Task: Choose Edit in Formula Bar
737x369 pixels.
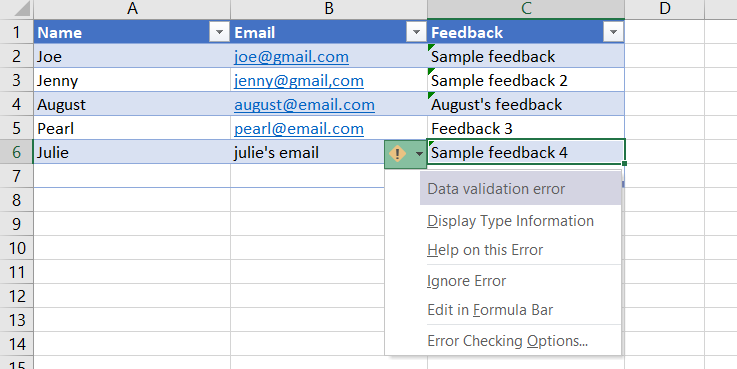Action: tap(490, 310)
